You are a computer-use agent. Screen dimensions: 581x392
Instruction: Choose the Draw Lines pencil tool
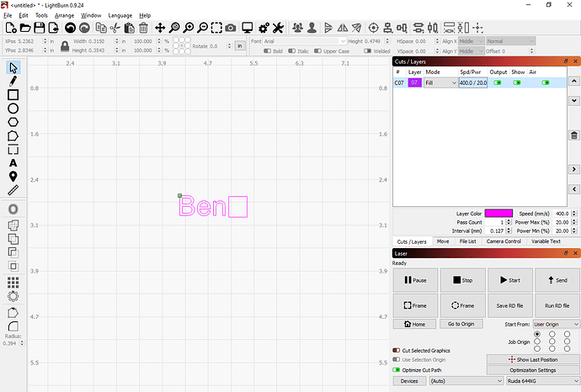click(13, 81)
